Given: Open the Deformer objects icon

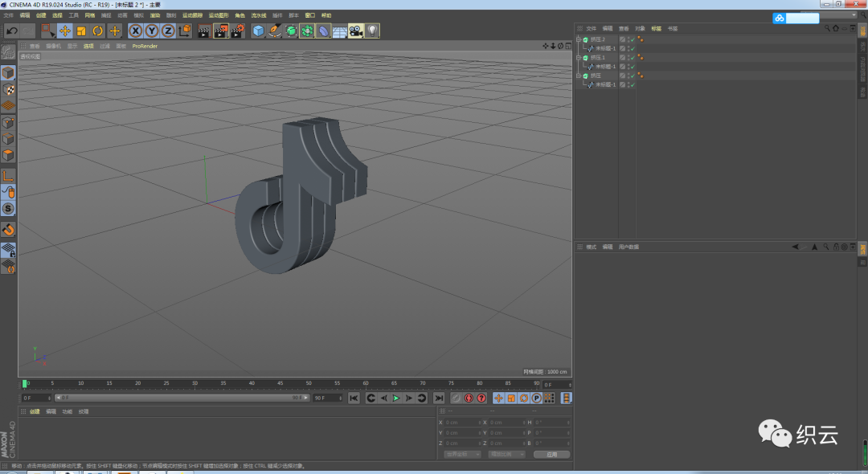Looking at the screenshot, I should (x=323, y=31).
